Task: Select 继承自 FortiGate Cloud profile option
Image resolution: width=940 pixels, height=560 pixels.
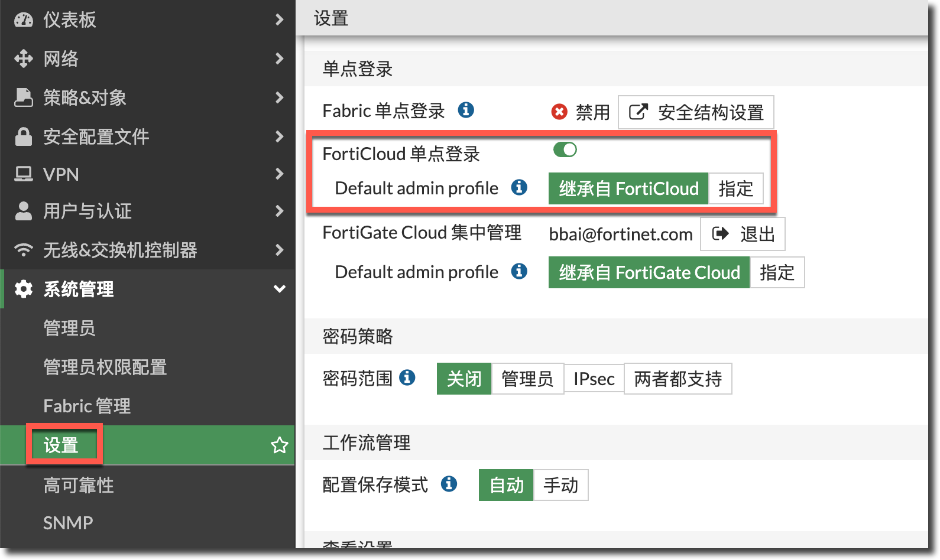Action: pyautogui.click(x=649, y=272)
